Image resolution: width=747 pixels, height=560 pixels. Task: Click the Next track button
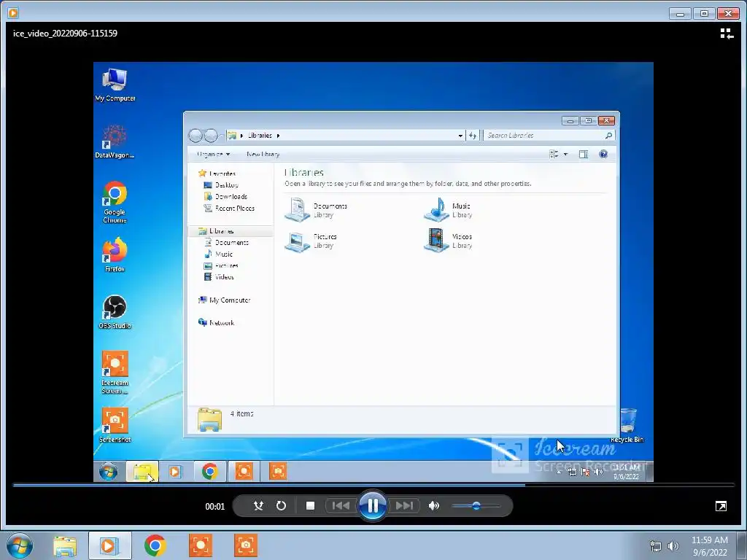(x=404, y=506)
